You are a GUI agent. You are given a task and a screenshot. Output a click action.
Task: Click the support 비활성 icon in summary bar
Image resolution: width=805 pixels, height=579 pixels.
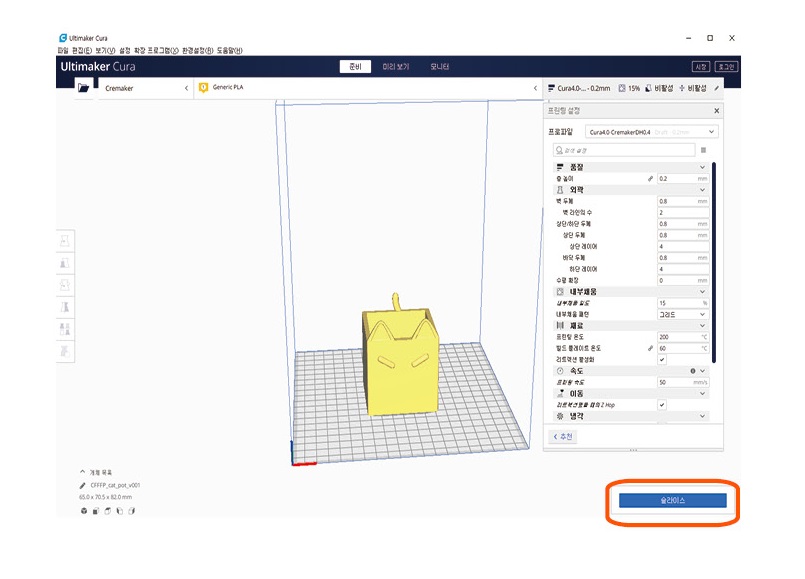click(x=648, y=88)
